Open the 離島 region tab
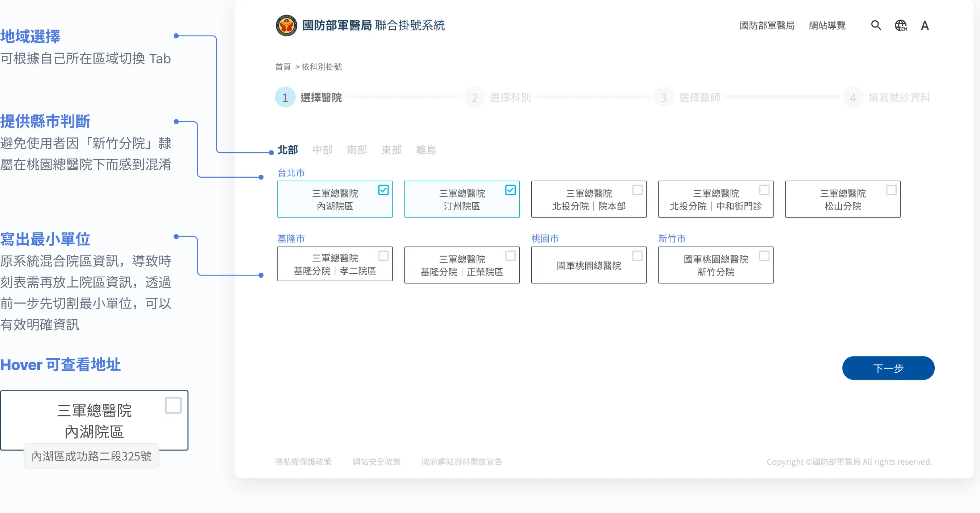980x513 pixels. pyautogui.click(x=426, y=150)
